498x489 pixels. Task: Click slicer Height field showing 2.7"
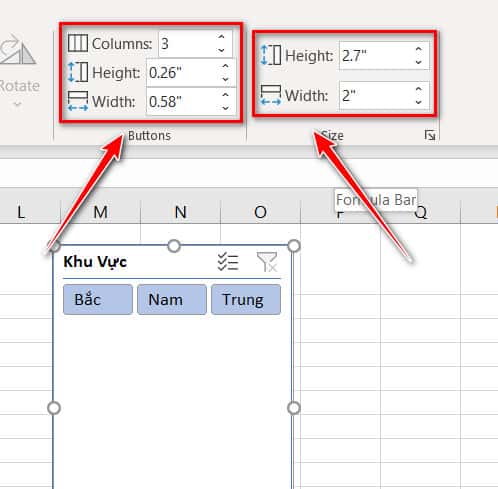tap(384, 56)
